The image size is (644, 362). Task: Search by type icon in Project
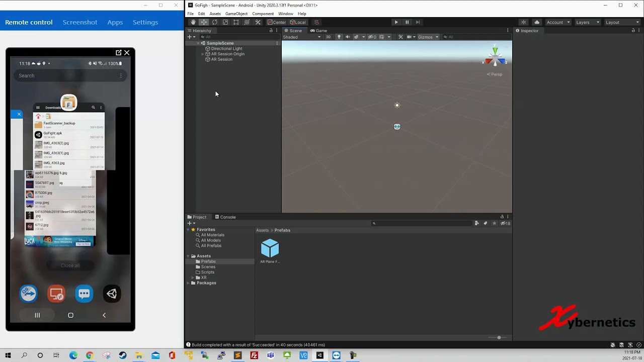click(x=476, y=223)
